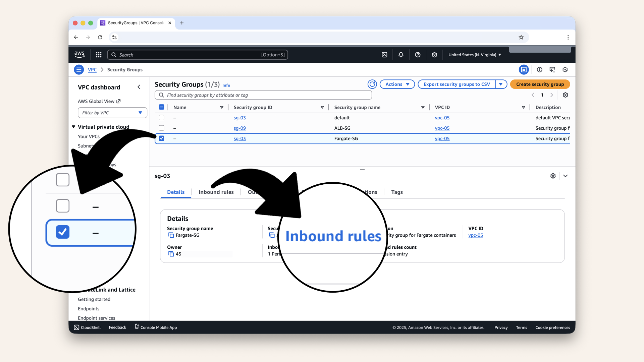Open the Tags tab of sg-03
Screen dimensions: 644x362
397,192
